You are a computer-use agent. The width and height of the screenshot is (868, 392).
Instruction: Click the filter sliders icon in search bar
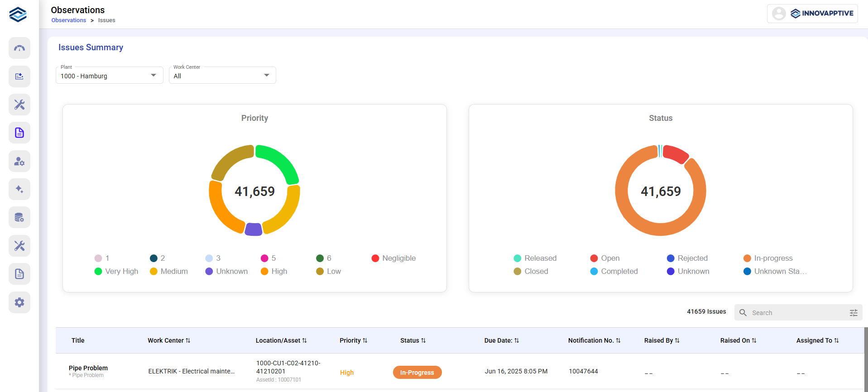854,313
